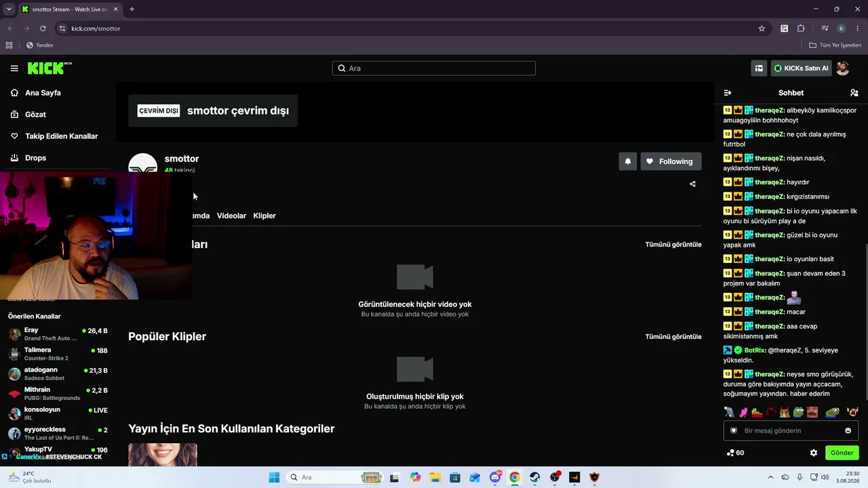Open the Kick hamburger sidebar menu
This screenshot has width=868, height=488.
click(14, 68)
